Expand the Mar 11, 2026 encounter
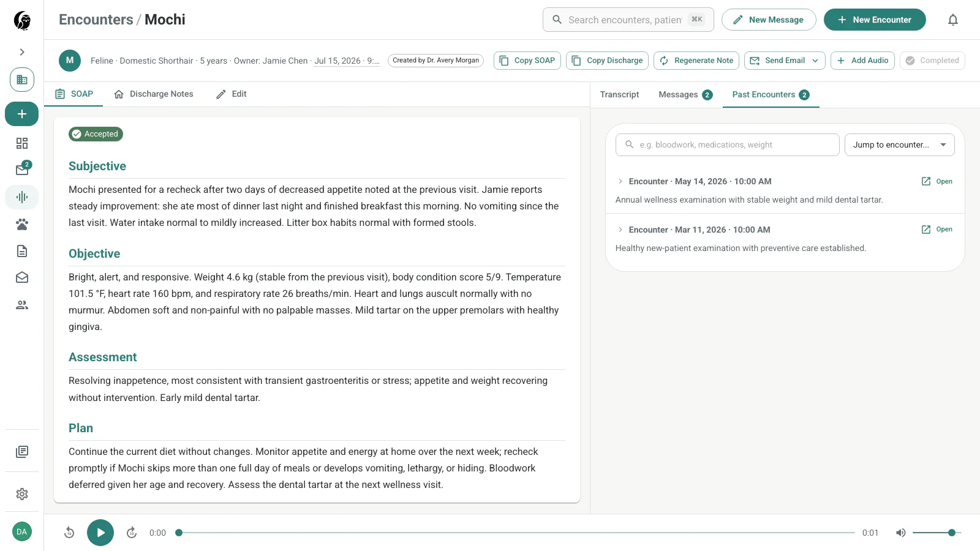The width and height of the screenshot is (980, 551). coord(620,230)
